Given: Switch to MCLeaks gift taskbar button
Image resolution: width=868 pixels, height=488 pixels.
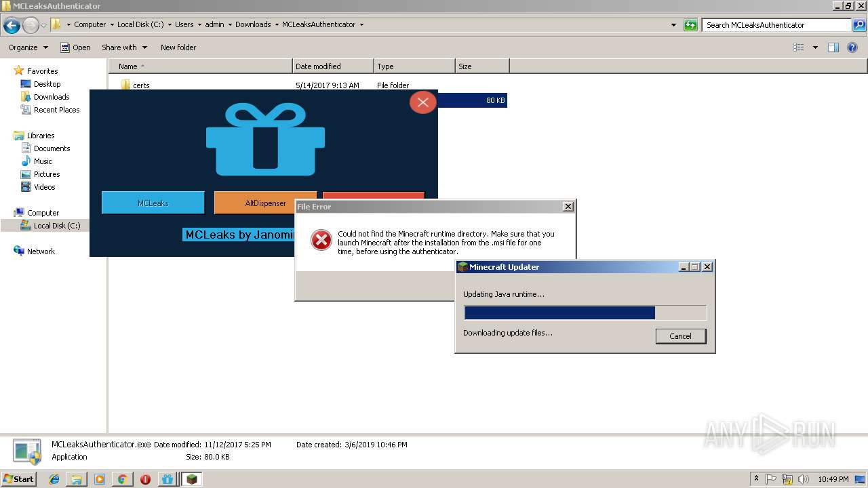Looking at the screenshot, I should click(167, 479).
